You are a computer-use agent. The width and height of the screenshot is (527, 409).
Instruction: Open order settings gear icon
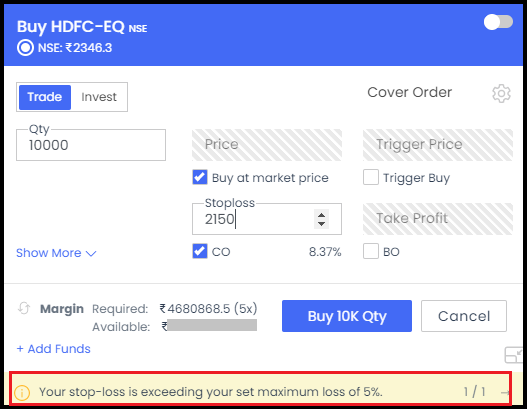pyautogui.click(x=501, y=93)
